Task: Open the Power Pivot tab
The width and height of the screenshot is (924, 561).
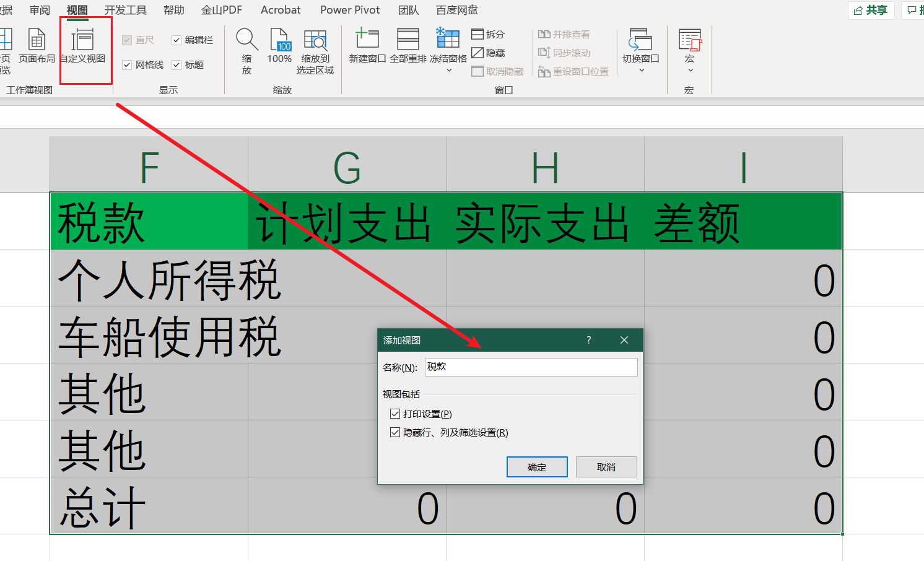Action: pos(350,10)
